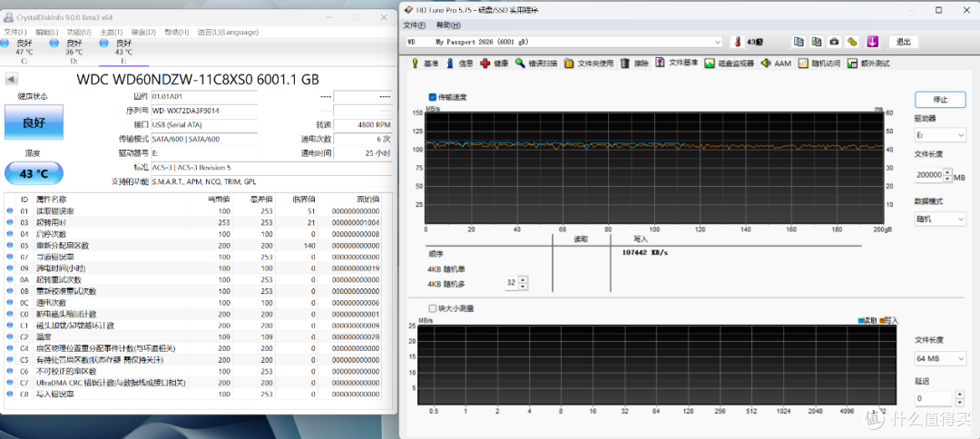The width and height of the screenshot is (980, 439).
Task: Click the status dot for C2 温度
Action: 10,337
